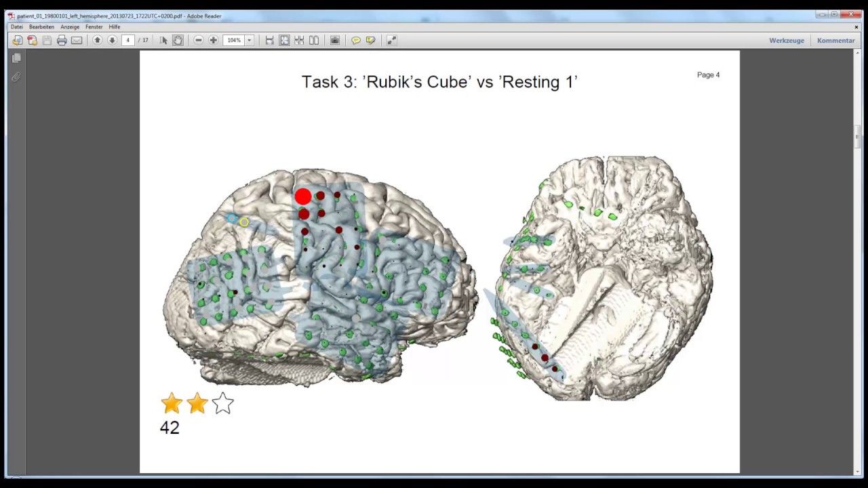Open the Anzeige menu
The image size is (868, 488).
pos(70,27)
